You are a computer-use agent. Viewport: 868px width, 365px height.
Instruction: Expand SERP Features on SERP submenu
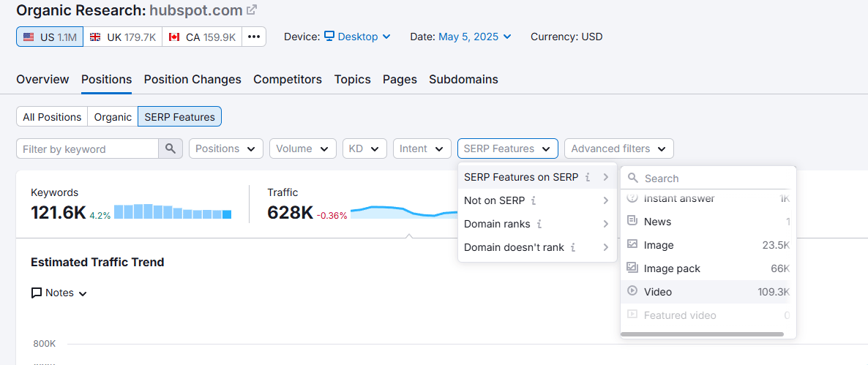537,178
